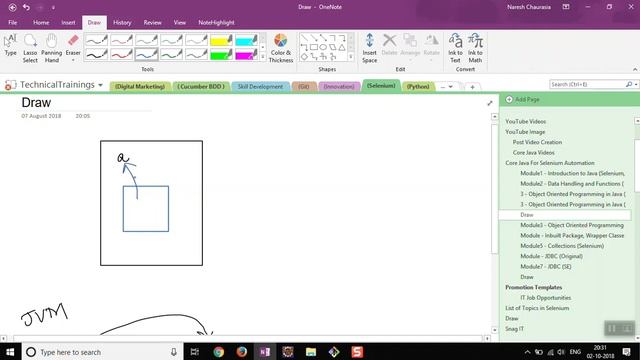Collapse the ribbon with arrow
The width and height of the screenshot is (640, 360).
coord(635,69)
